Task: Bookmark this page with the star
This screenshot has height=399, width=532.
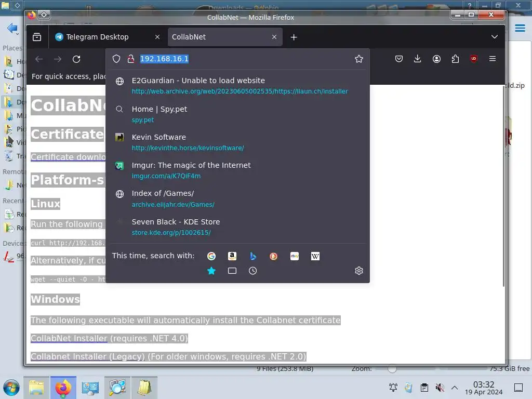Action: point(358,59)
